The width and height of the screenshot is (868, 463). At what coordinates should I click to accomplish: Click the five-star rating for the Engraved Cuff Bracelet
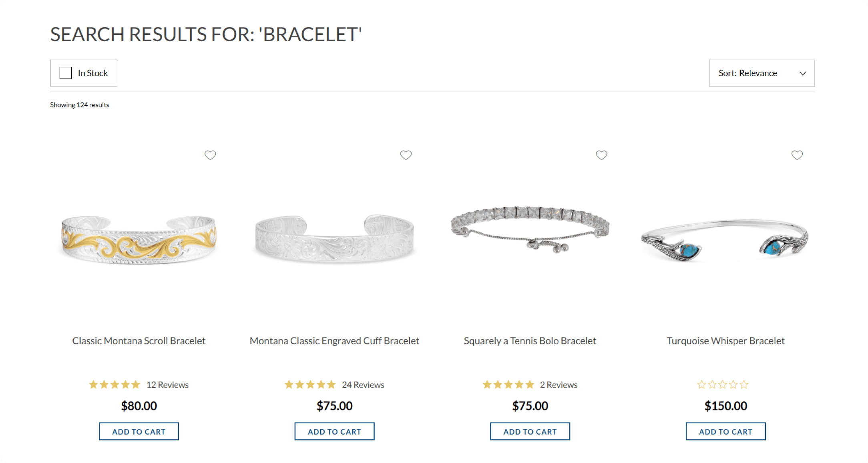click(309, 384)
